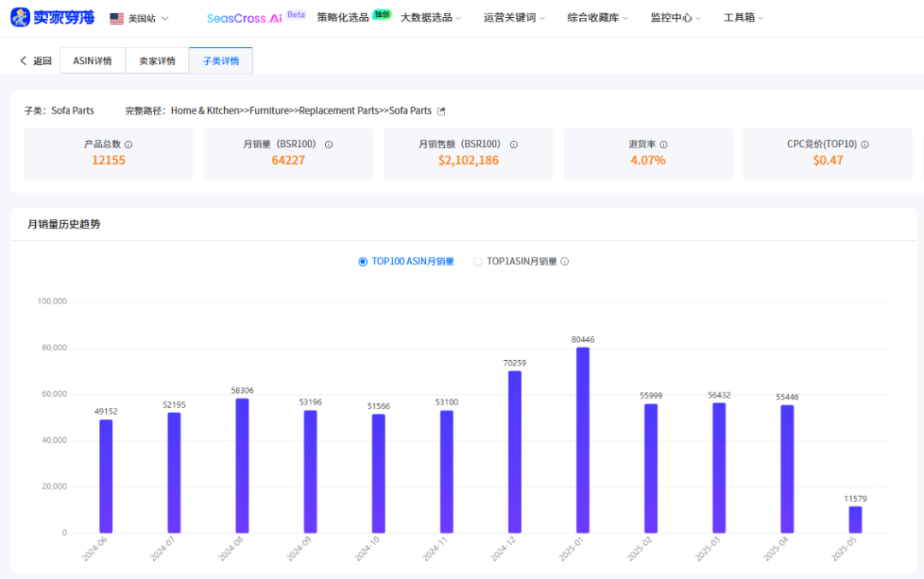Select TOP100 ASIN月销量 radio option

(x=363, y=262)
